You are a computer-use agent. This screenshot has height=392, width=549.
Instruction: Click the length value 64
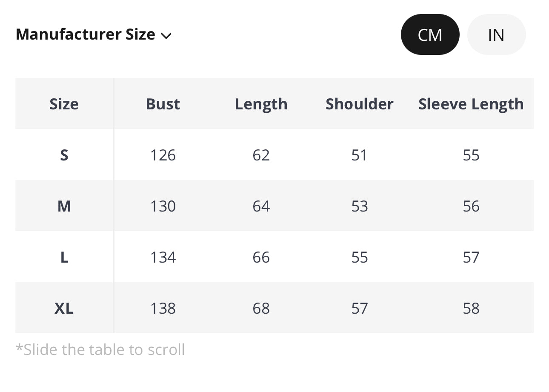pos(261,206)
